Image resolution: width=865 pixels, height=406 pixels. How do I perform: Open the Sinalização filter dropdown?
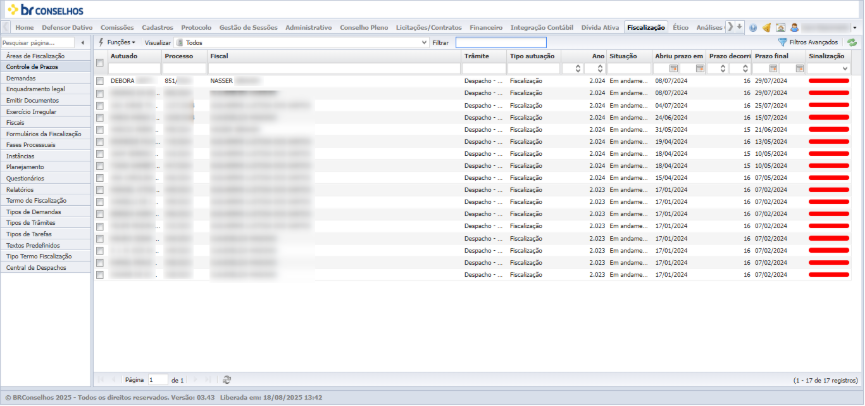pos(845,68)
